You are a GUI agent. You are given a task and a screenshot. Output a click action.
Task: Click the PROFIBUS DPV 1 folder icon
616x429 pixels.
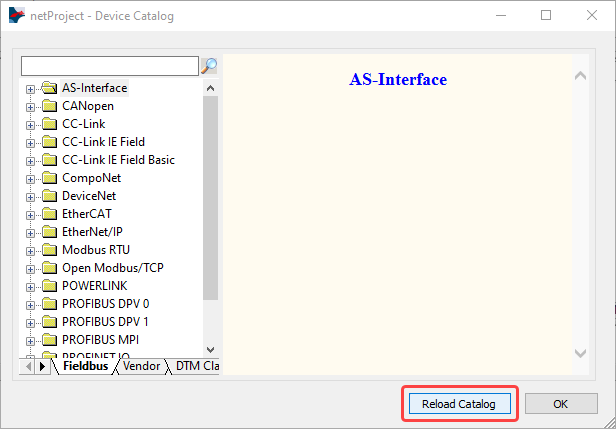tap(49, 322)
